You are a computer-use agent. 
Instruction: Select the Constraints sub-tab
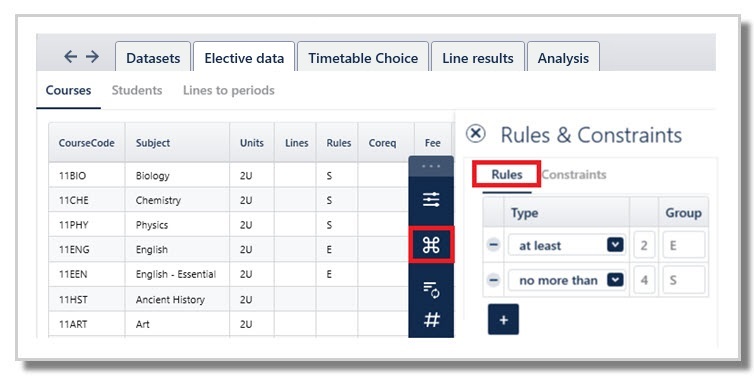[x=574, y=175]
